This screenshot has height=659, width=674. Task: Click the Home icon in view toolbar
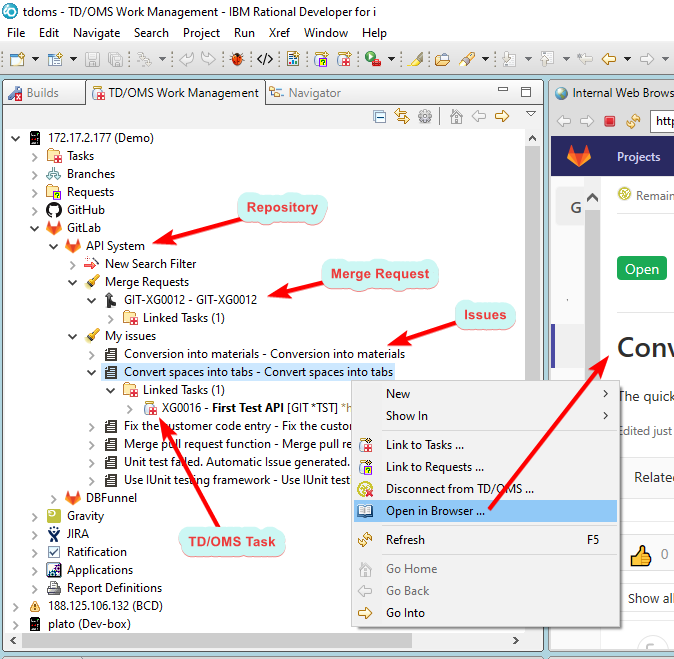(456, 116)
